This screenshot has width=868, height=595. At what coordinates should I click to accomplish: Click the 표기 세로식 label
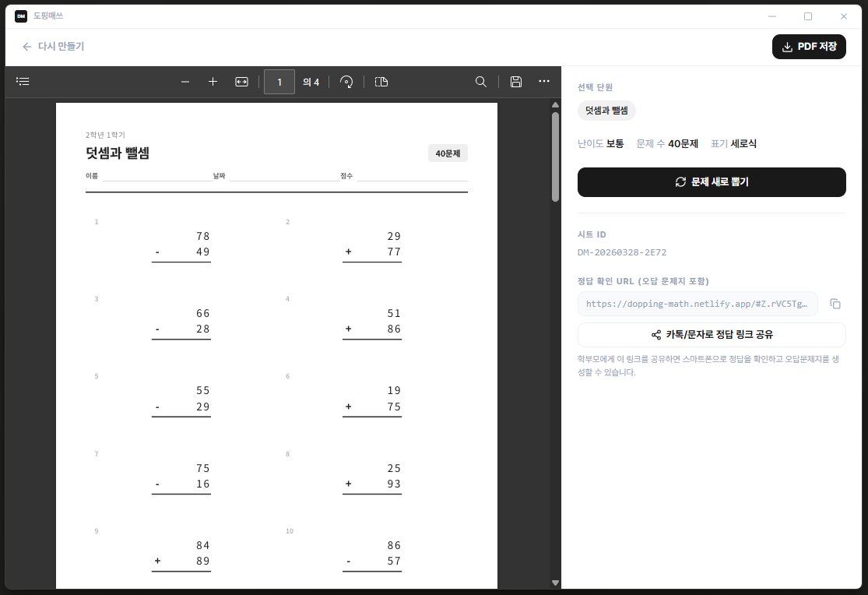733,143
